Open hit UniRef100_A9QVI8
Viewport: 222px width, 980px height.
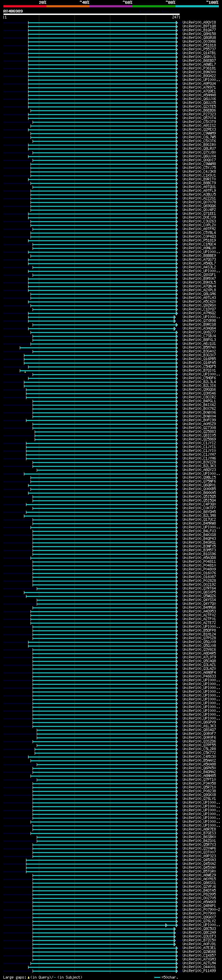(x=199, y=23)
